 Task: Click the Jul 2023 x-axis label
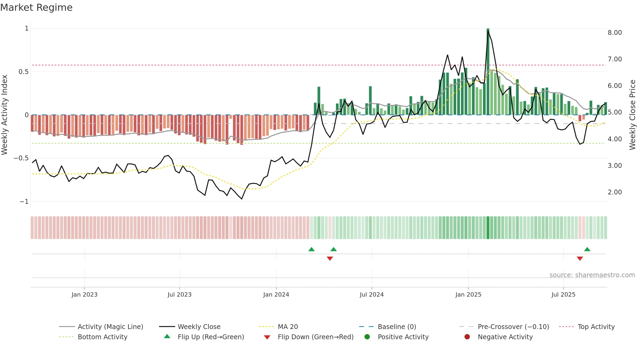click(180, 295)
